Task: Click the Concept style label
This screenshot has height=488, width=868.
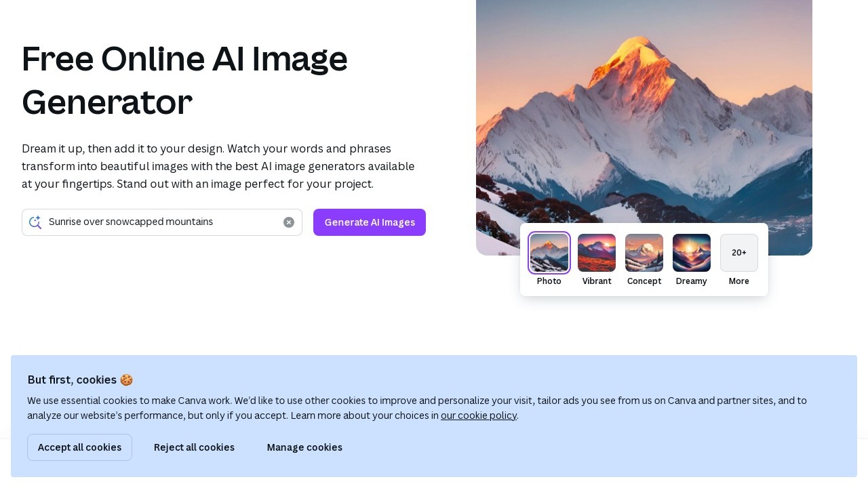Action: [x=644, y=281]
